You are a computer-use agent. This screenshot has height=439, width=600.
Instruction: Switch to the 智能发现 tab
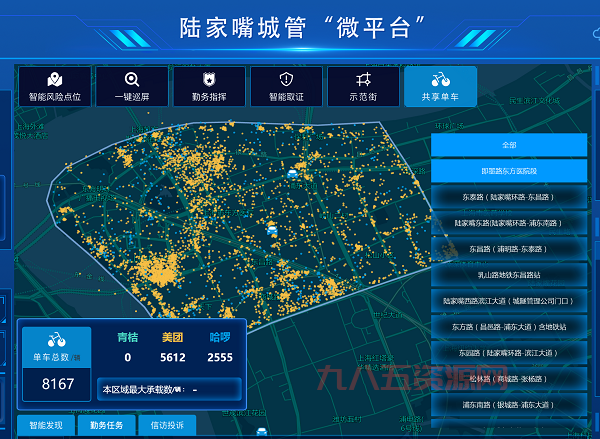(46, 425)
